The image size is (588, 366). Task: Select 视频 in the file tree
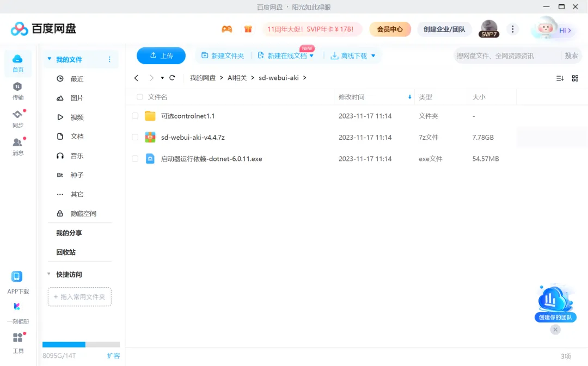[77, 117]
